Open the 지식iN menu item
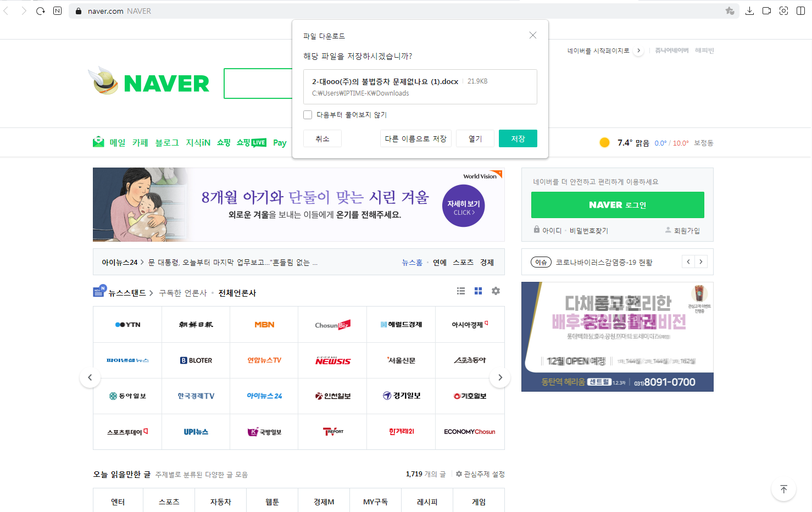Viewport: 812px width, 512px height. [198, 143]
